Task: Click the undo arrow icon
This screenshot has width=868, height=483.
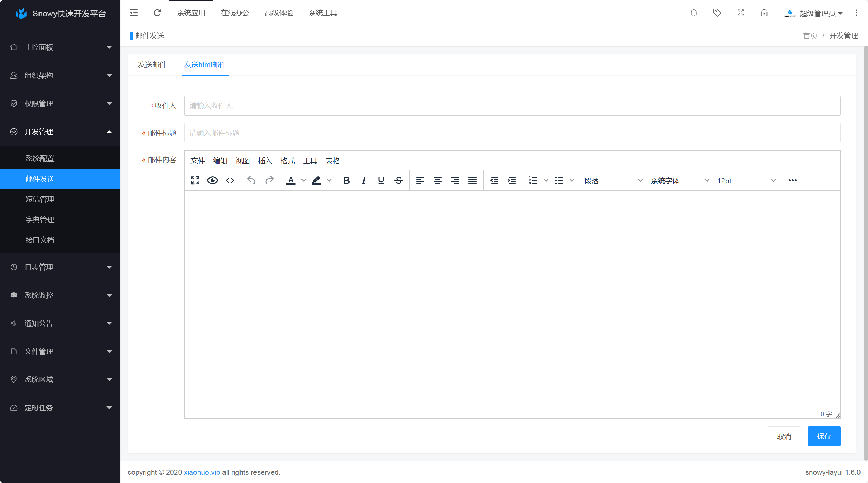Action: tap(251, 180)
